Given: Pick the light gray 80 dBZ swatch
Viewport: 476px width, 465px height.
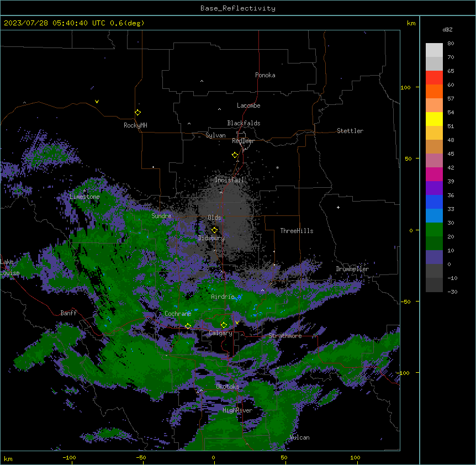Looking at the screenshot, I should tap(434, 50).
